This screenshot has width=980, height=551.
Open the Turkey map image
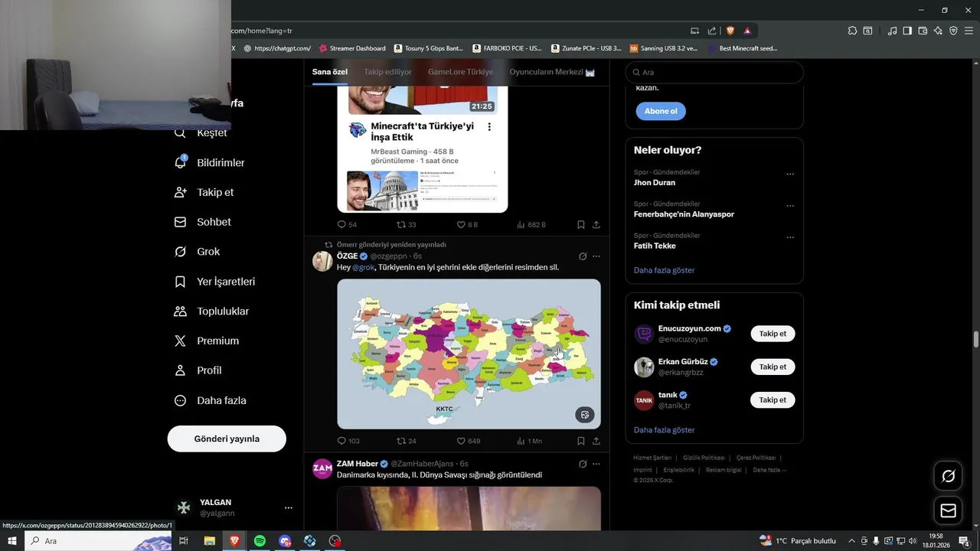(x=469, y=354)
